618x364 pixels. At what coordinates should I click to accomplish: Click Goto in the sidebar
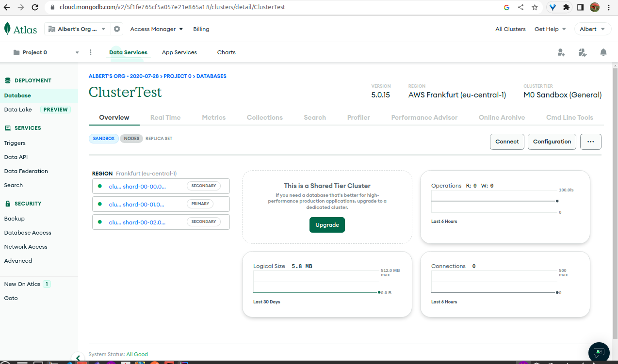11,298
